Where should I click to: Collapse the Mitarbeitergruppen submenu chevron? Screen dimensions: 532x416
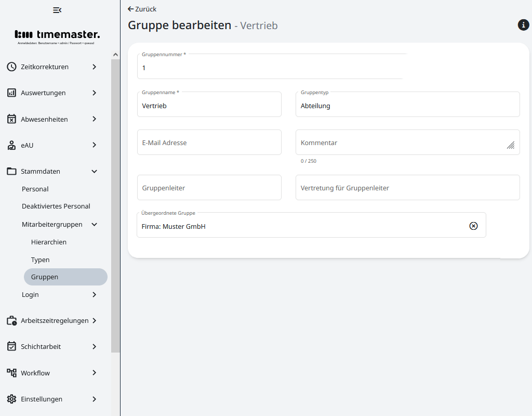point(94,225)
